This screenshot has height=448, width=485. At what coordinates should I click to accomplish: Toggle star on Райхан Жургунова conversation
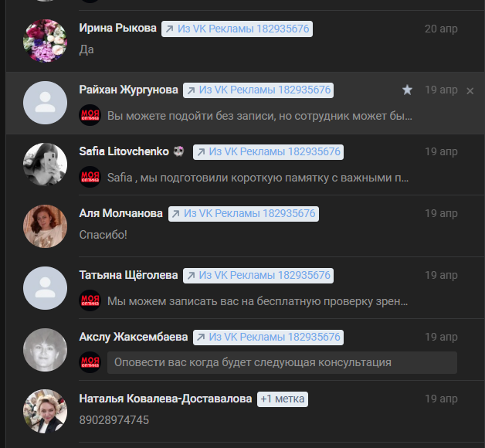(x=407, y=90)
